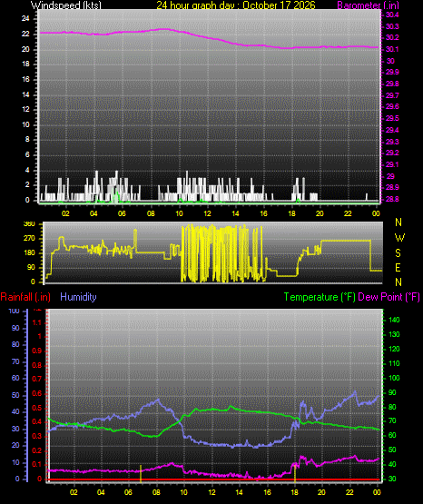Click the "Temperature (°F)" legend label
The height and width of the screenshot is (504, 423).
[320, 297]
